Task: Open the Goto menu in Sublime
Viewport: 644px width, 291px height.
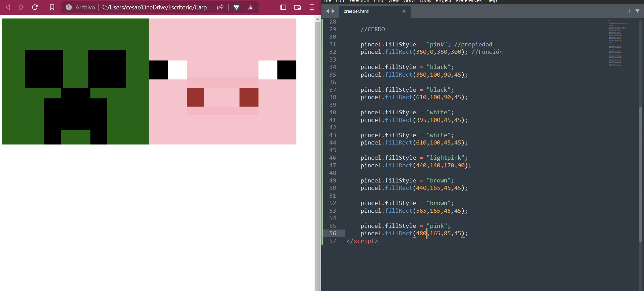Action: tap(409, 1)
